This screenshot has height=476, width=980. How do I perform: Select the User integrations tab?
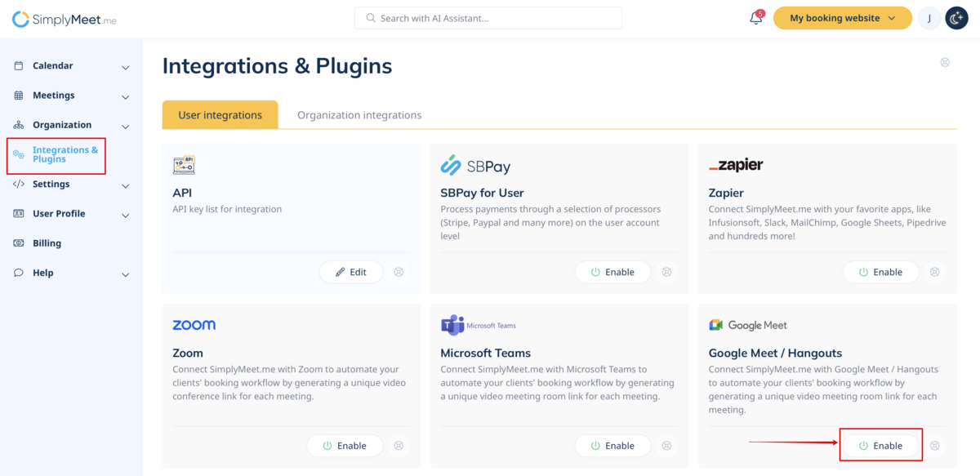point(220,115)
